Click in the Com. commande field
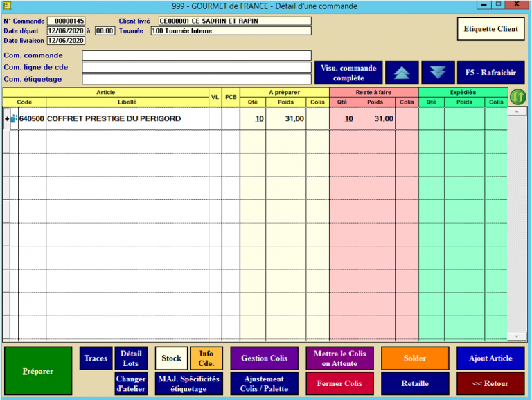Viewport: 532px width, 400px height. pyautogui.click(x=196, y=55)
